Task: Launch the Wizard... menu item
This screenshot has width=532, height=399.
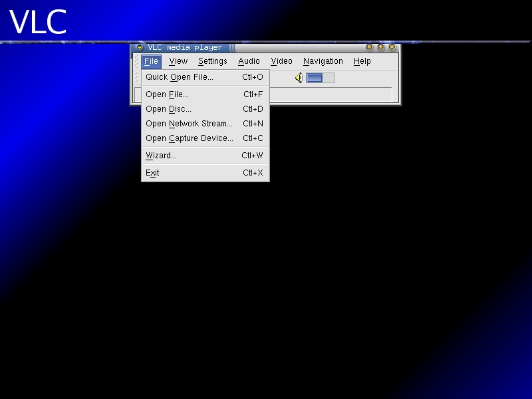Action: click(x=205, y=156)
